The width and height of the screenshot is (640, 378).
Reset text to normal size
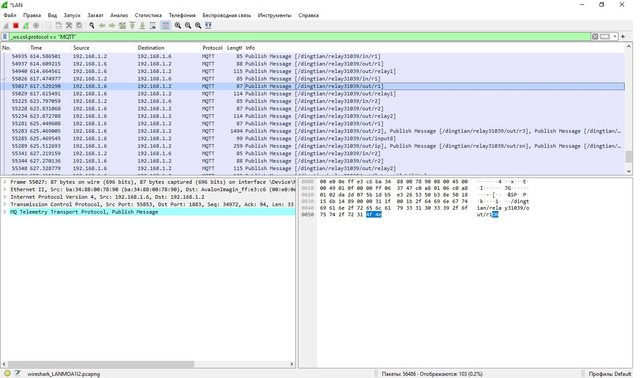(198, 26)
